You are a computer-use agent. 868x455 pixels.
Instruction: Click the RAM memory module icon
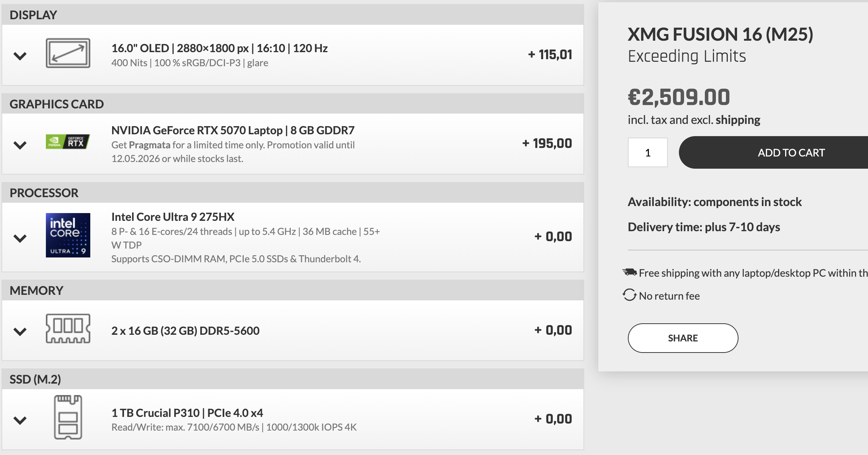[x=68, y=328]
